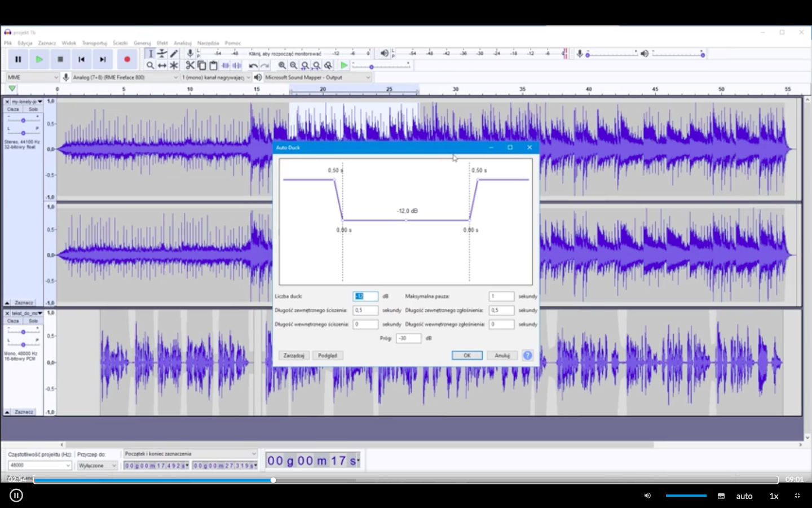Viewport: 812px width, 508px height.
Task: Open the Edycja menu
Action: tap(25, 43)
